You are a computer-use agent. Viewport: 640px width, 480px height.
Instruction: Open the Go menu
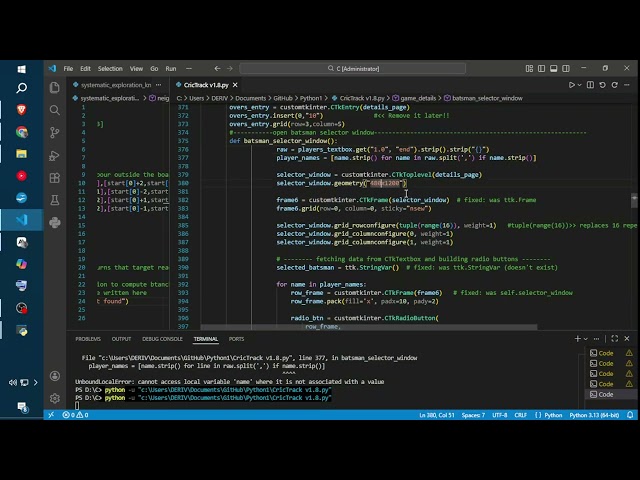154,69
